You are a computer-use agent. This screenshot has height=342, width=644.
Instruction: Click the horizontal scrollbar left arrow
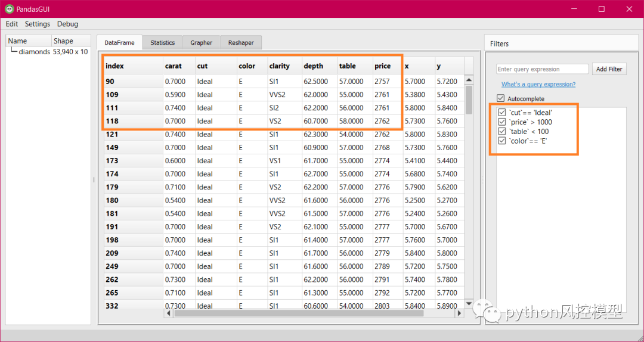[x=169, y=313]
